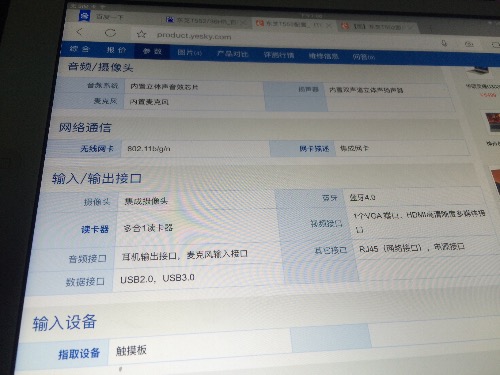Click the product.yesky.com address bar
Image resolution: width=500 pixels, height=375 pixels.
pos(194,35)
